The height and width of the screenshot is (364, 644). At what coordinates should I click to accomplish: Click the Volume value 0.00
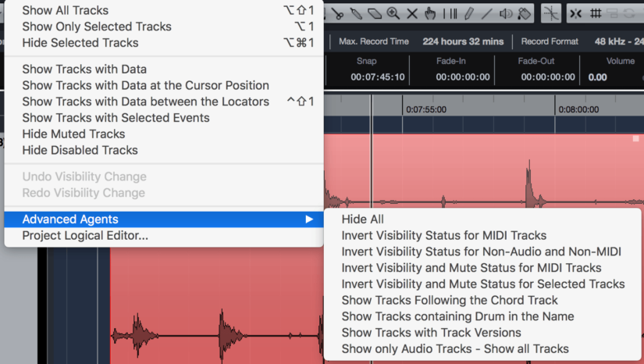point(598,77)
